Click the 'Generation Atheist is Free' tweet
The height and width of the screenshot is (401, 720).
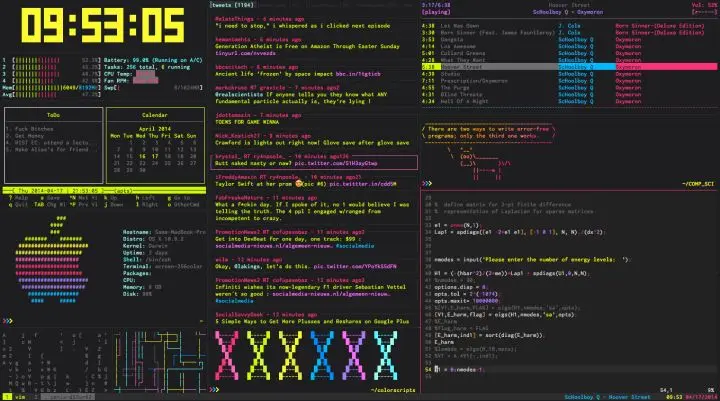[307, 46]
